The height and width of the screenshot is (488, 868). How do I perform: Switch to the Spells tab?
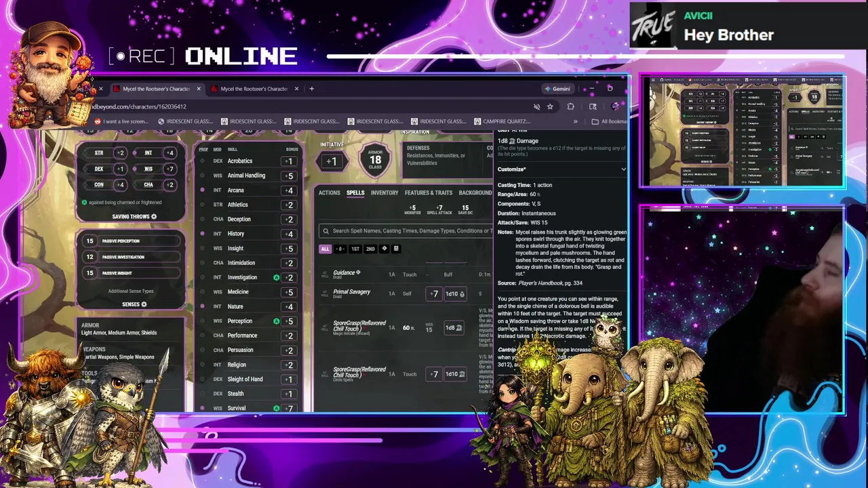click(355, 193)
